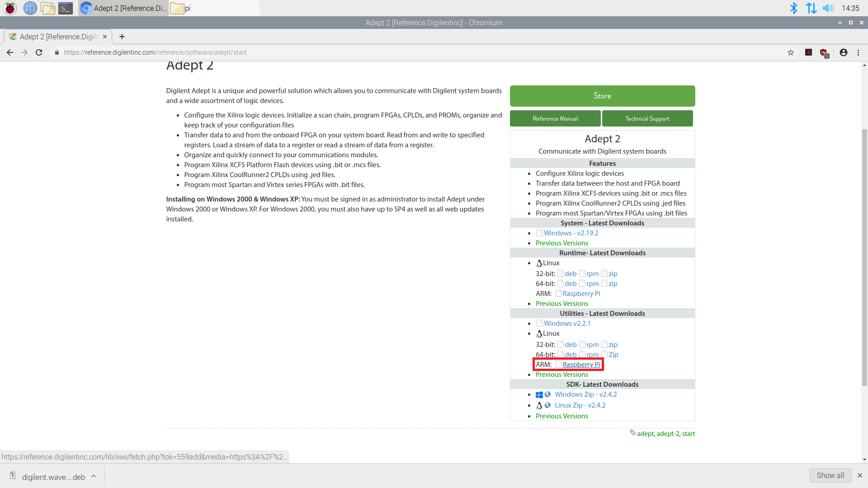868x488 pixels.
Task: Download Linux Zip v2.4.2 SDK
Action: (580, 405)
